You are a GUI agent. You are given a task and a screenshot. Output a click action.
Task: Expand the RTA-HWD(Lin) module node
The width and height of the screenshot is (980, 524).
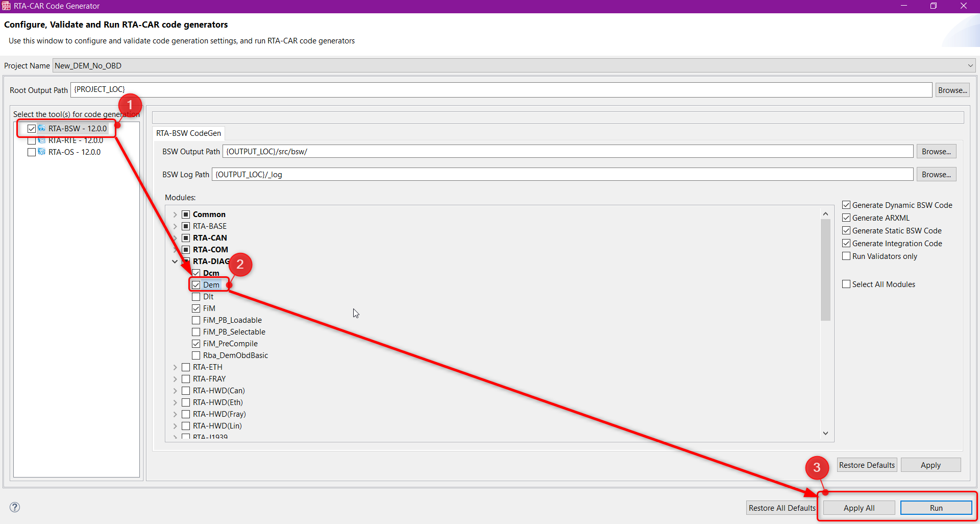point(175,426)
